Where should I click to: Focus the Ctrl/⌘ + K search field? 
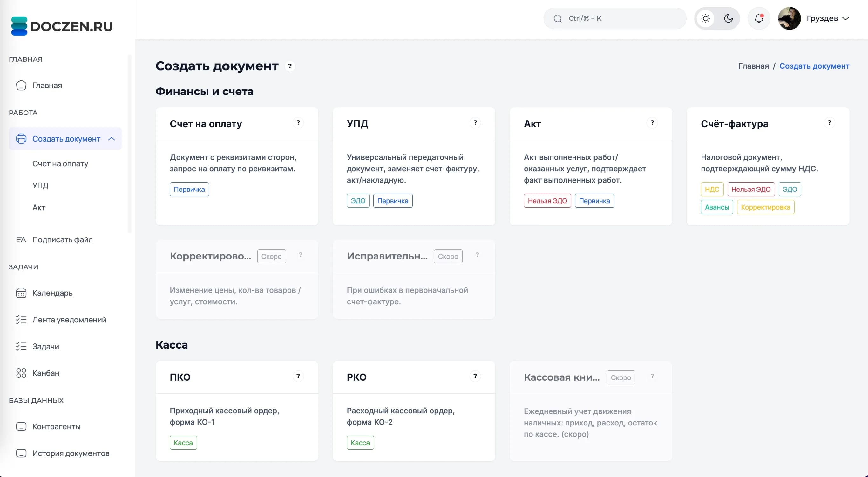(614, 18)
